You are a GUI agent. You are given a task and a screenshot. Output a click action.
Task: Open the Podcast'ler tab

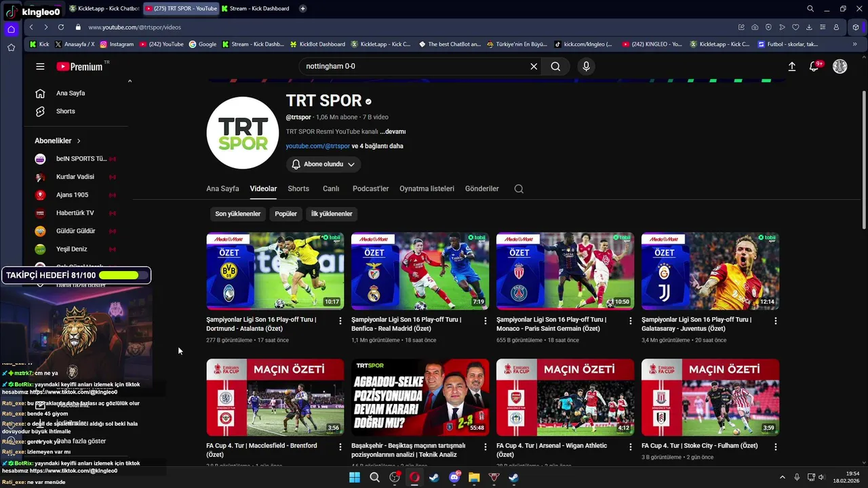370,188
